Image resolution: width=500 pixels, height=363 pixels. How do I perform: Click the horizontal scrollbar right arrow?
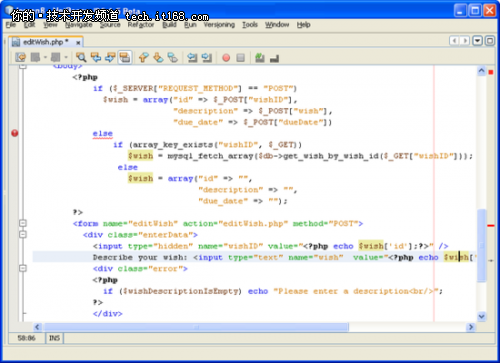[471, 327]
